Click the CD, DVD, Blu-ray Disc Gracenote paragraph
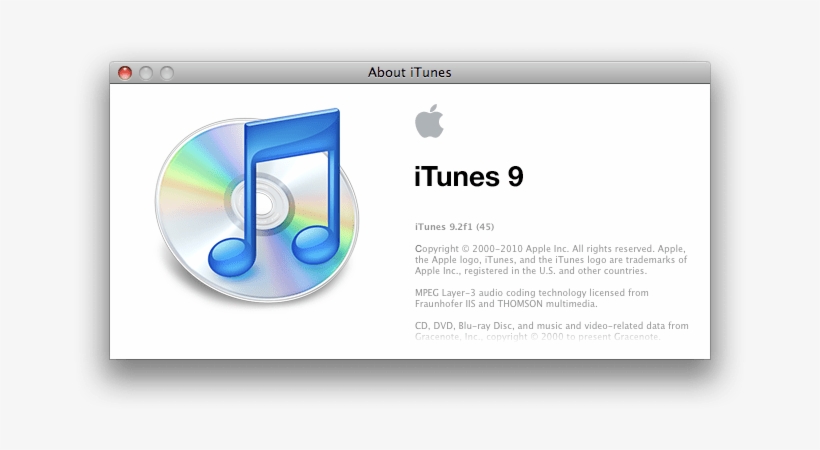Image resolution: width=820 pixels, height=450 pixels. pyautogui.click(x=552, y=331)
